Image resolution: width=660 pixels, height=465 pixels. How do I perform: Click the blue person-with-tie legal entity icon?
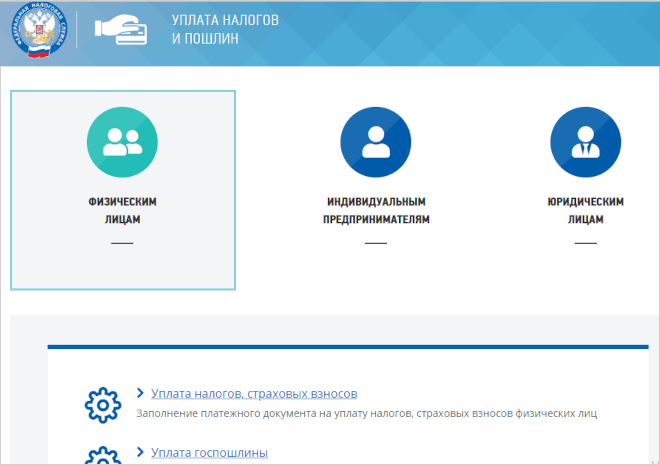click(x=585, y=142)
